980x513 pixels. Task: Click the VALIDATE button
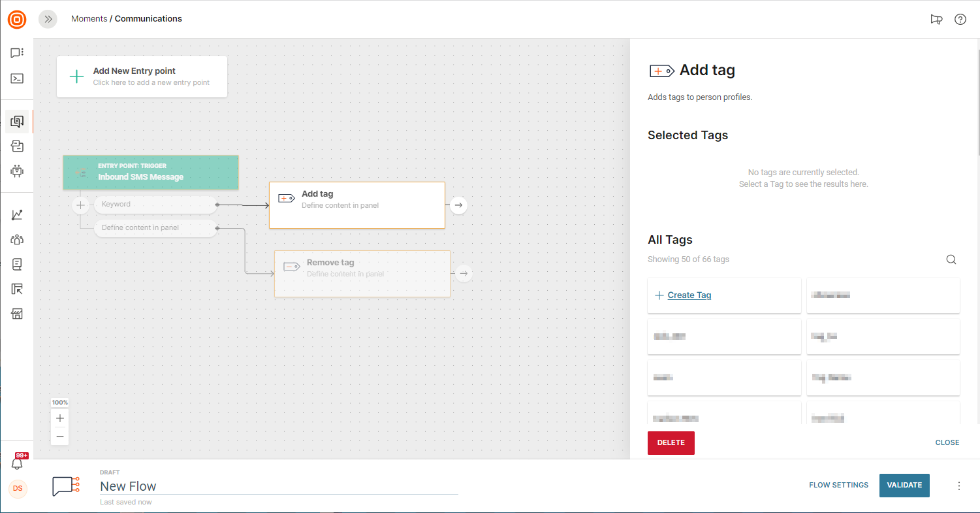tap(904, 485)
